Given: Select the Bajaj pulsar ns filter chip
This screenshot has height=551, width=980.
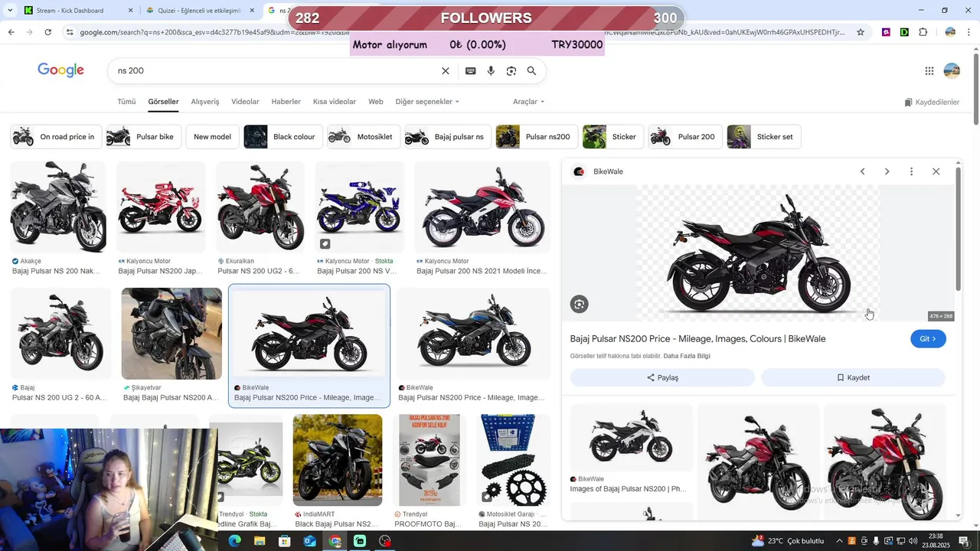Looking at the screenshot, I should click(x=448, y=137).
